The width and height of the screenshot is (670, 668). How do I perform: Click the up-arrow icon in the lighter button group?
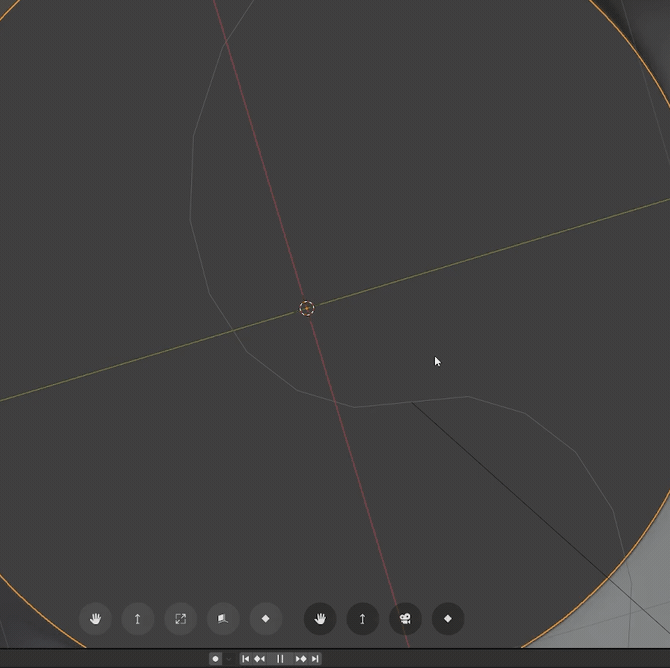coord(138,619)
